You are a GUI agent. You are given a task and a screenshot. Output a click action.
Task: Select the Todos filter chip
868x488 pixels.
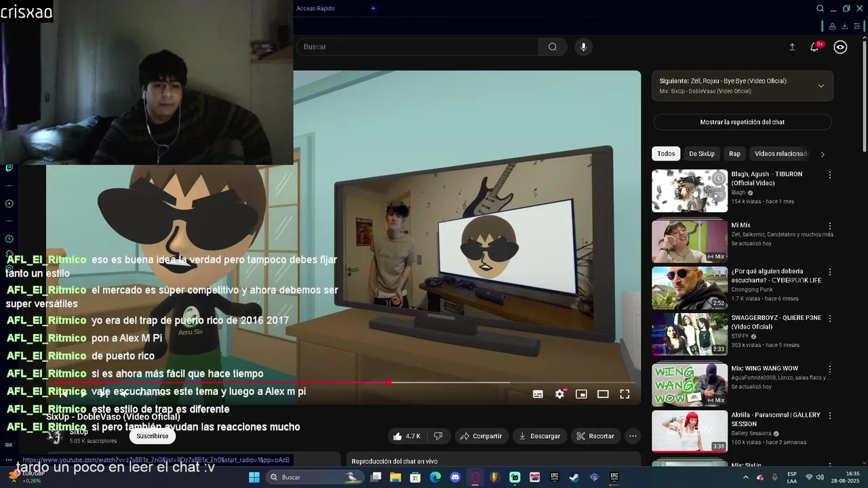coord(666,154)
